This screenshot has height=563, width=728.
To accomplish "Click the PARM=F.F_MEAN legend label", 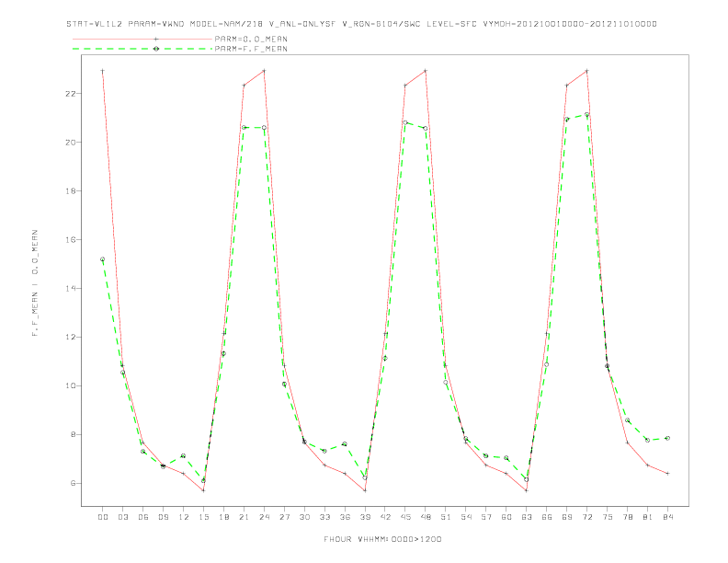I will (x=251, y=49).
